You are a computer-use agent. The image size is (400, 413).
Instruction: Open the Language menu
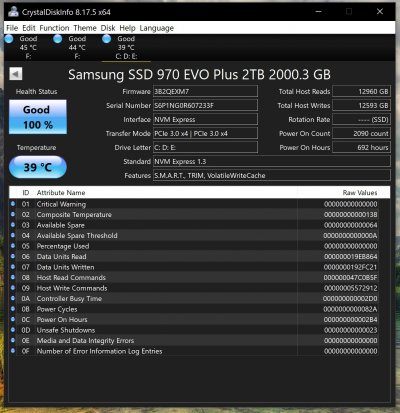click(157, 28)
